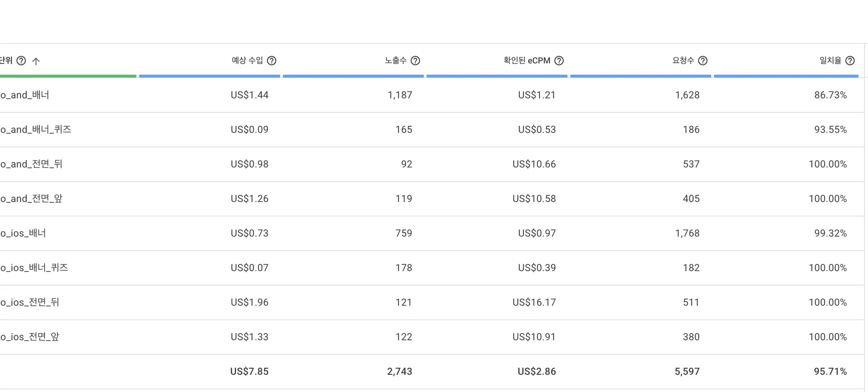Click the total estimated earnings US$7.85
The height and width of the screenshot is (392, 868).
(x=249, y=372)
